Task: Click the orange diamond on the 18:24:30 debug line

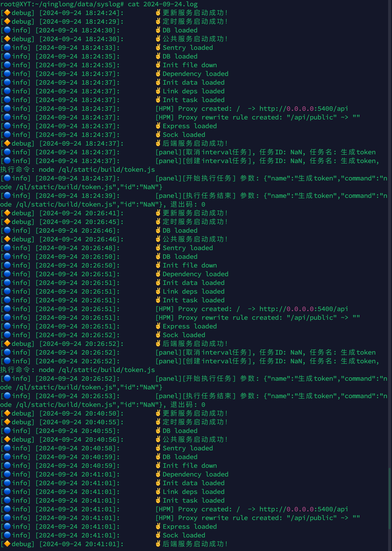Action: click(8, 39)
